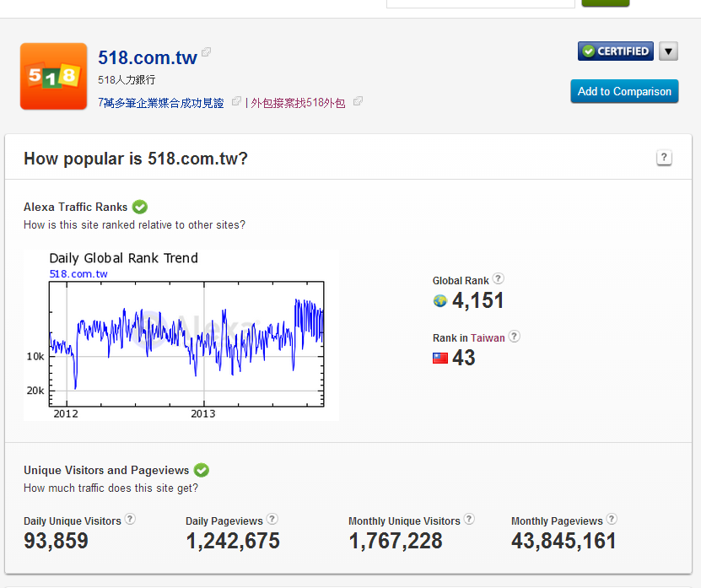This screenshot has width=701, height=588.
Task: Open the 518.com.tw site title link
Action: [148, 57]
